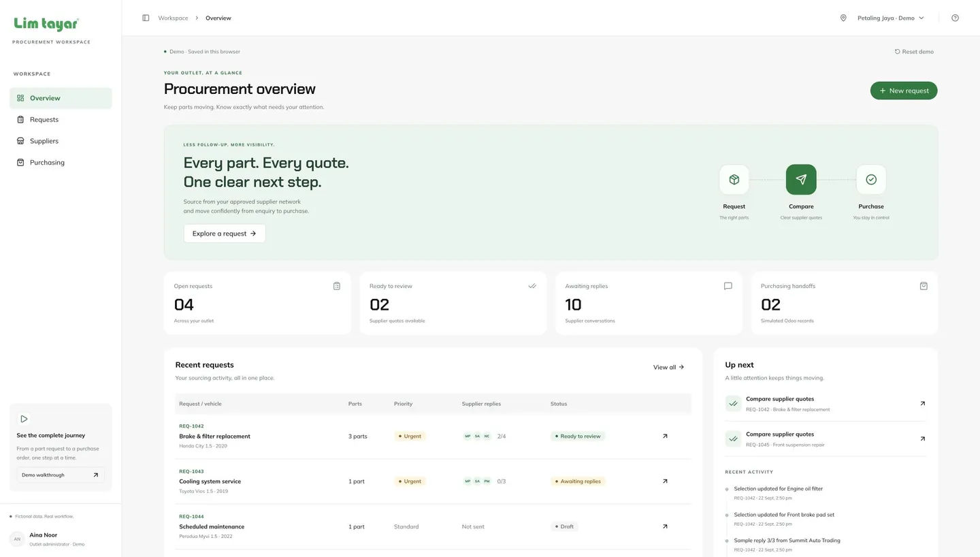Open REQ-1043 row arrow icon
Viewport: 980px width, 557px height.
(665, 481)
